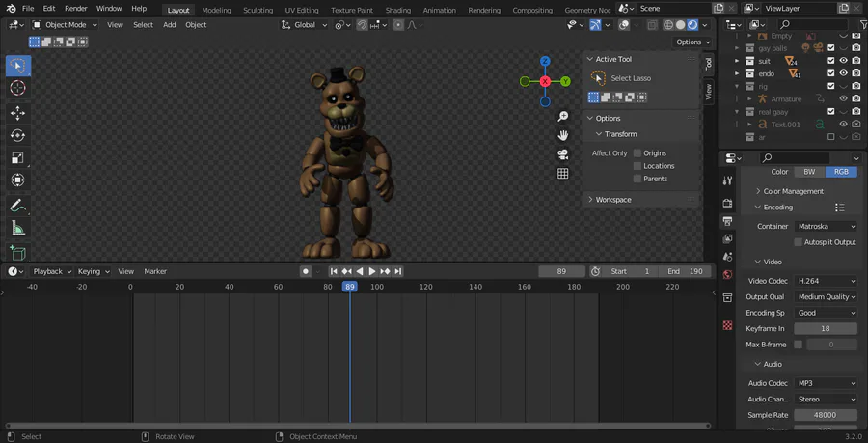This screenshot has width=868, height=443.
Task: Hide the Armature with its eye icon
Action: click(x=844, y=98)
